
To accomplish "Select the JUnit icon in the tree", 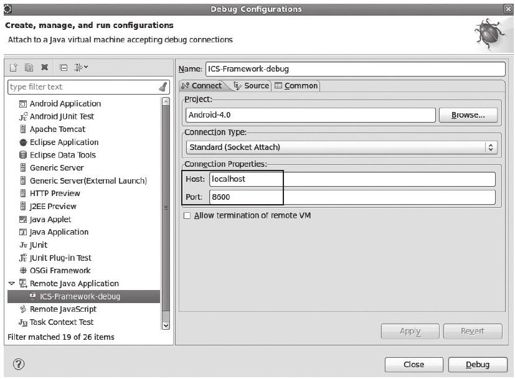I will point(23,245).
